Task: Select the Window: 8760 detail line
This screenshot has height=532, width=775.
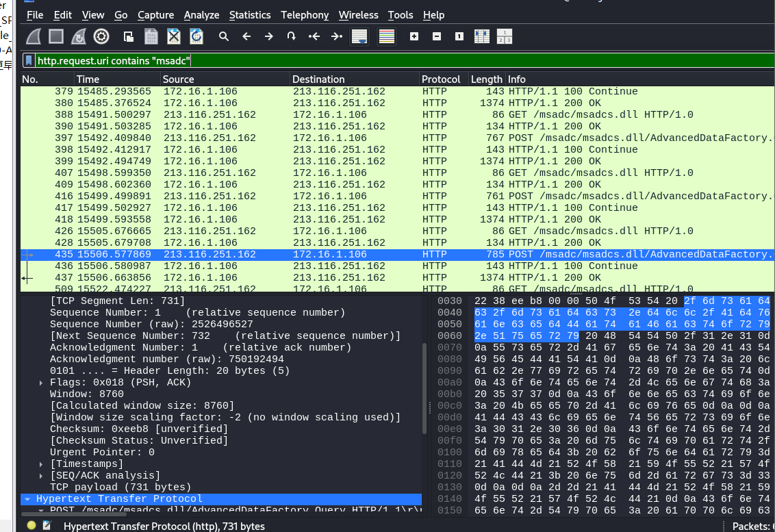Action: [x=87, y=394]
